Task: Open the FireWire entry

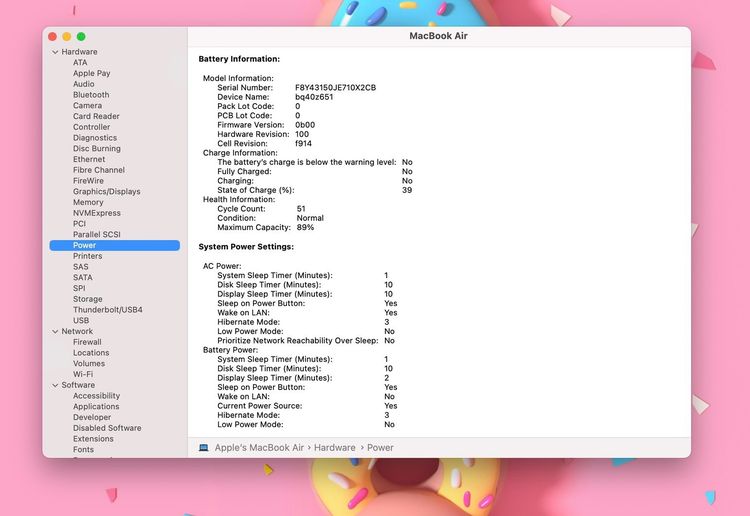Action: tap(88, 181)
